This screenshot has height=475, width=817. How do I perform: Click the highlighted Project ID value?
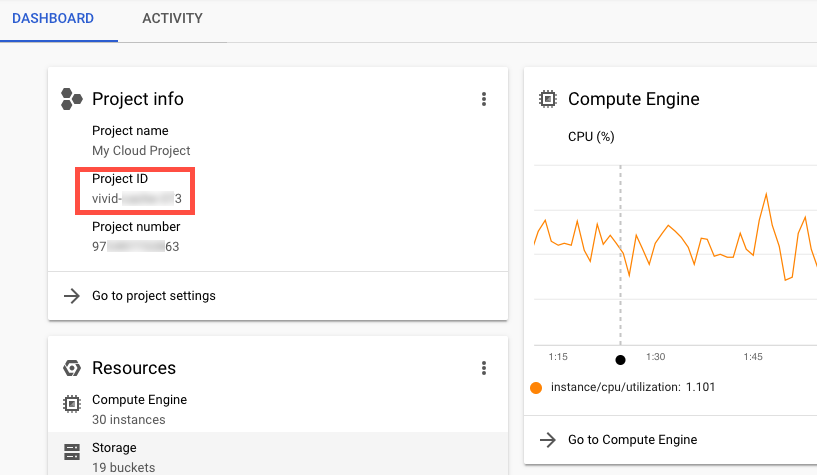[136, 199]
